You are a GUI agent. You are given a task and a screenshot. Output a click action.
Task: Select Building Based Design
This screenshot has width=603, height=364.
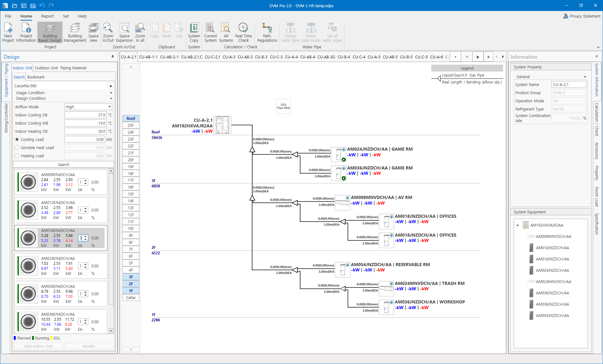click(x=50, y=32)
